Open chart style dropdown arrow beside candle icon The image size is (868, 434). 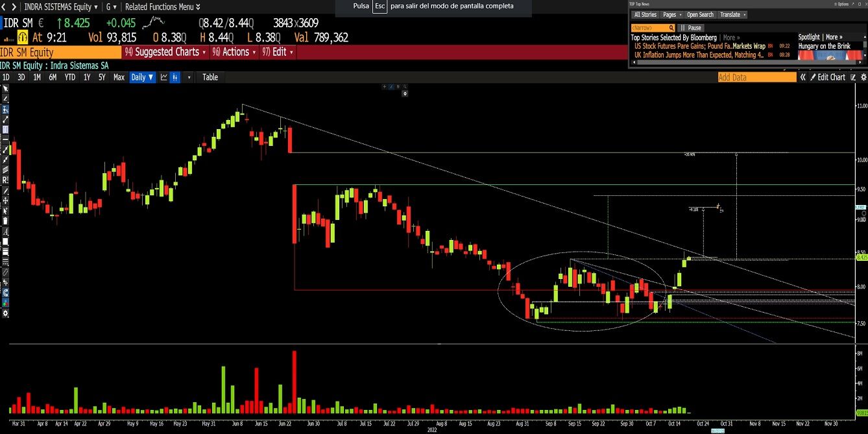pos(189,77)
